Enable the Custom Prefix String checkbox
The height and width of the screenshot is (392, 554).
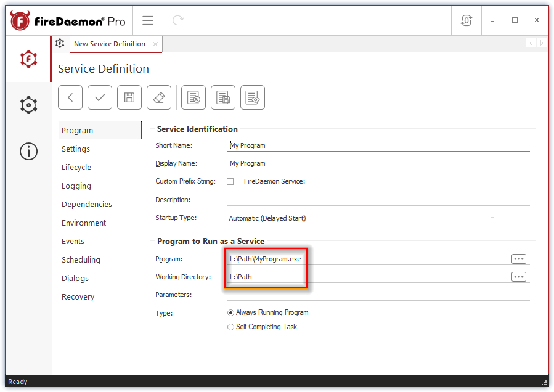point(229,181)
